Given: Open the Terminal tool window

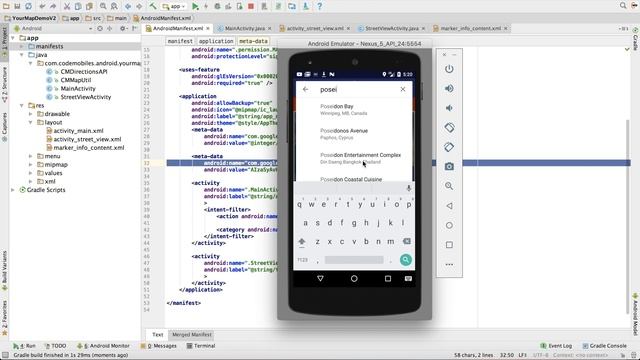Looking at the screenshot, I should coord(201,346).
